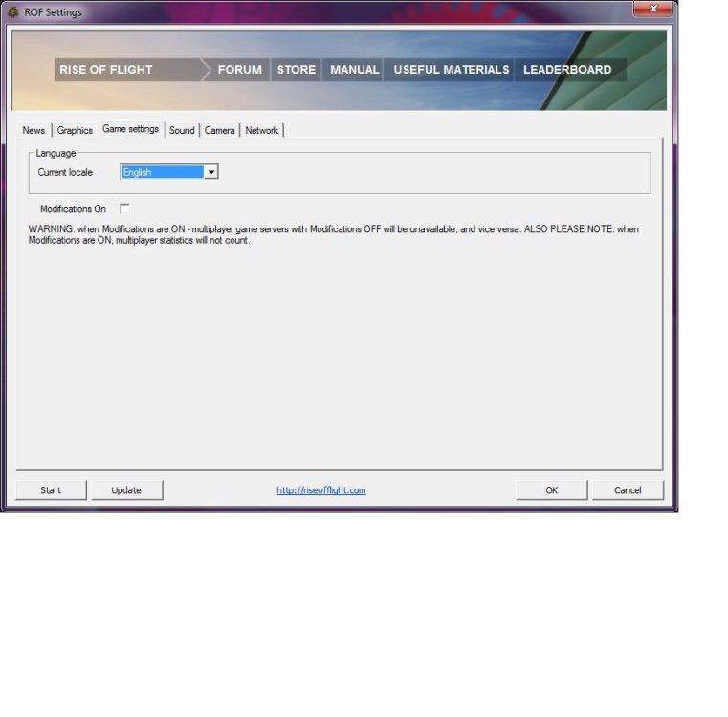Open the Camera tab
Viewport: 728px width, 717px height.
(x=219, y=130)
